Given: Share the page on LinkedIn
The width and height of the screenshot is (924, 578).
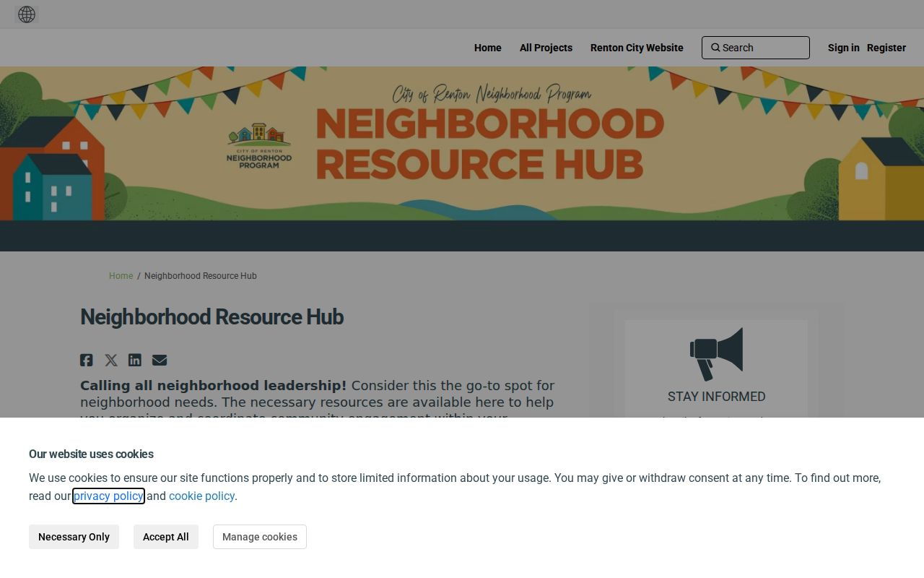Looking at the screenshot, I should tap(135, 360).
